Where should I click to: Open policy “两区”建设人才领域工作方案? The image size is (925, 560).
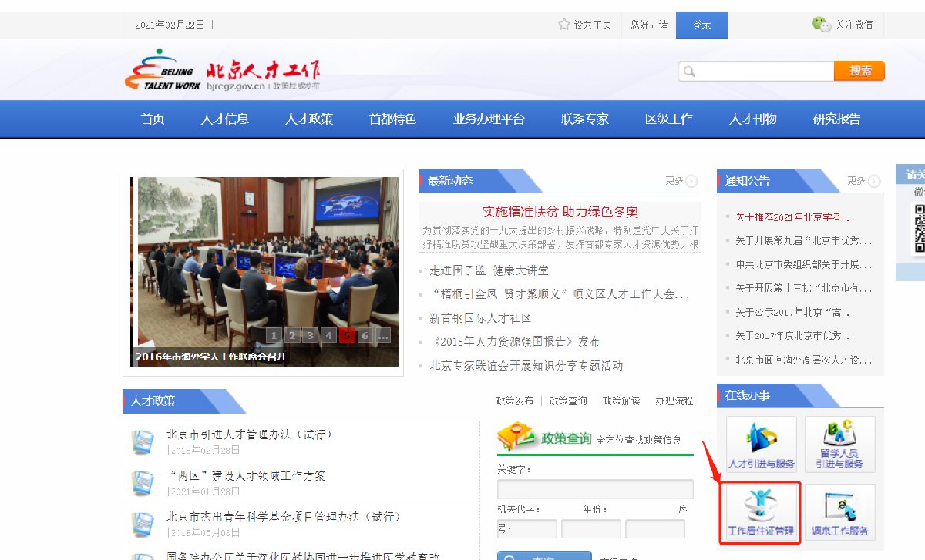click(x=246, y=476)
